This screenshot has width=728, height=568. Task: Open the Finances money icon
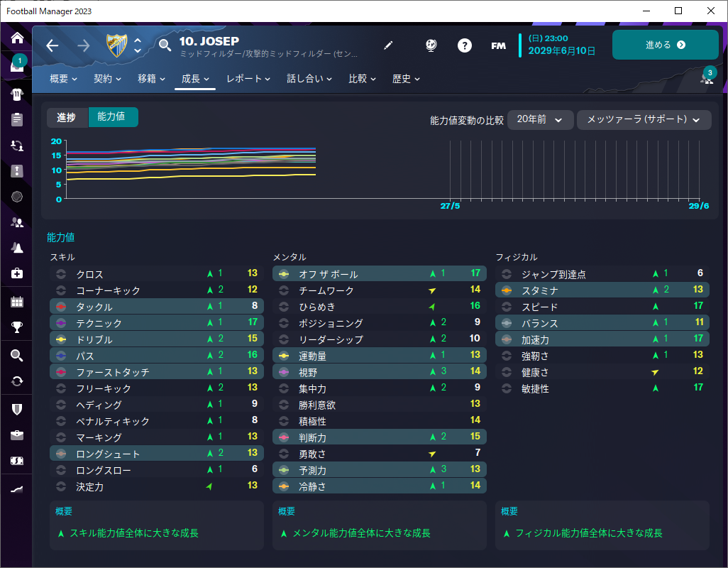coord(17,461)
